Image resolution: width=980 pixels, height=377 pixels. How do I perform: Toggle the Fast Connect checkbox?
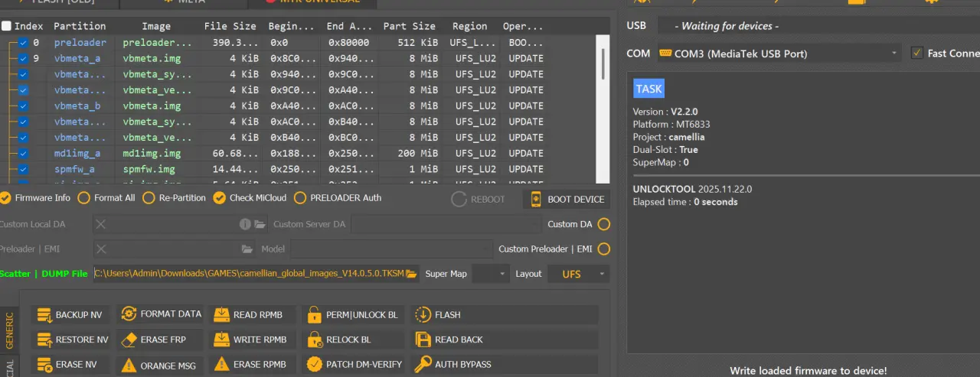pos(916,53)
